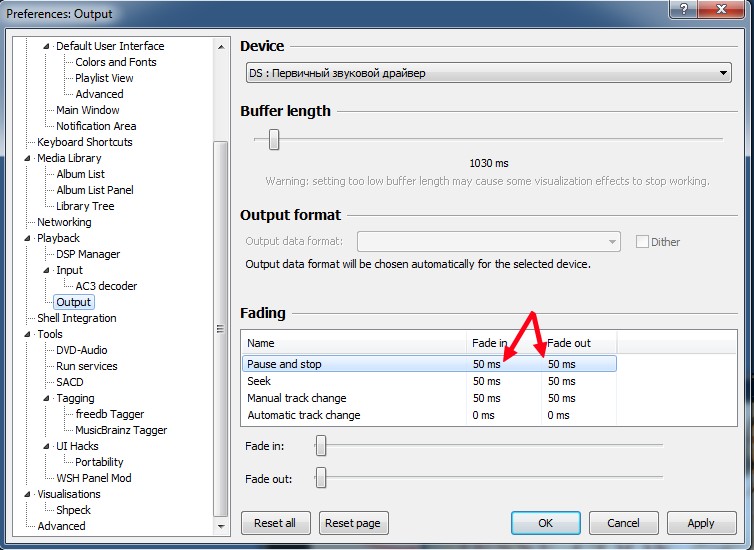Viewport: 754px width, 550px height.
Task: Collapse the Media Library tree node
Action: click(28, 158)
